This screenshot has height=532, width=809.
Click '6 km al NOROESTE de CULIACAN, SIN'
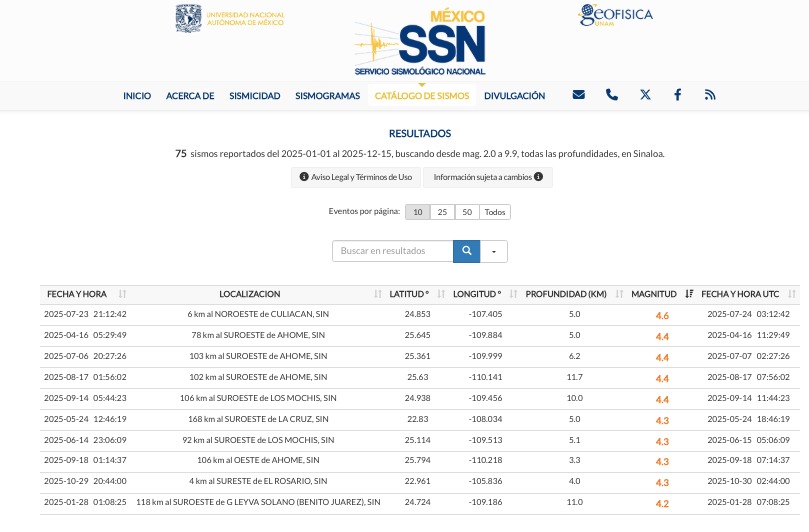(258, 314)
